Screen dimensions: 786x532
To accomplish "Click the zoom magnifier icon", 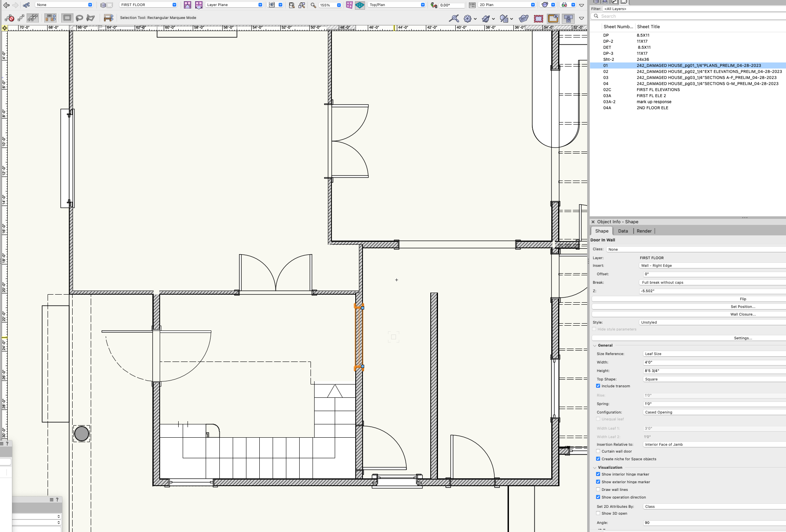I will 313,5.
